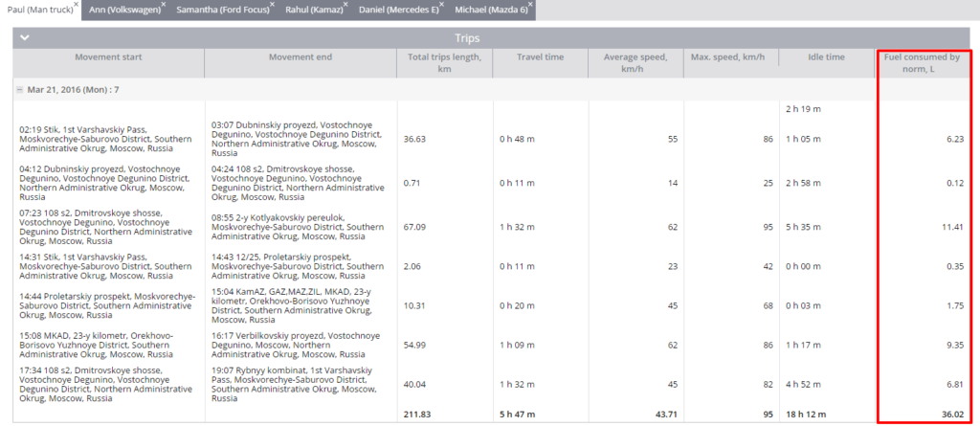Viewport: 980px width, 426px height.
Task: Click trip length value 40.04
Action: (415, 384)
